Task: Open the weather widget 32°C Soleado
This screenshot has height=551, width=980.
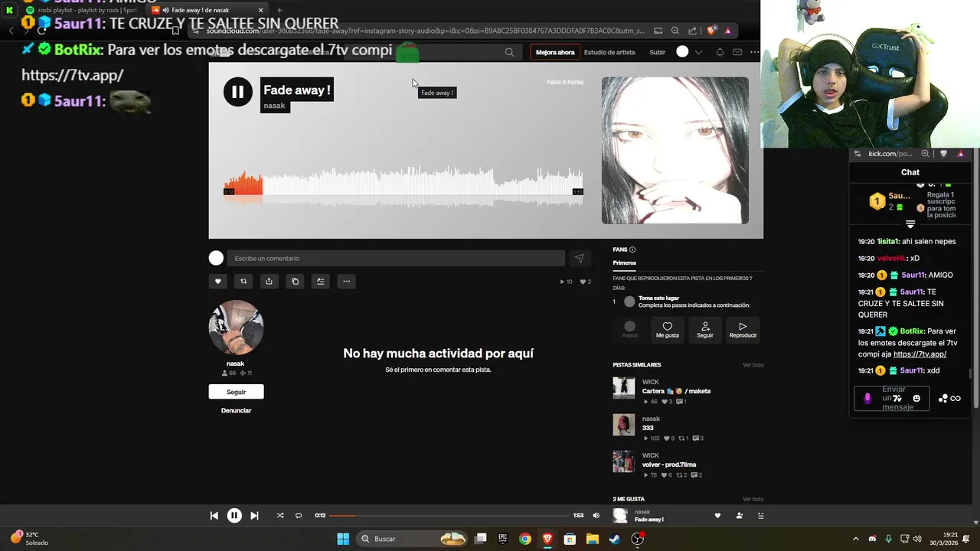Action: tap(28, 539)
